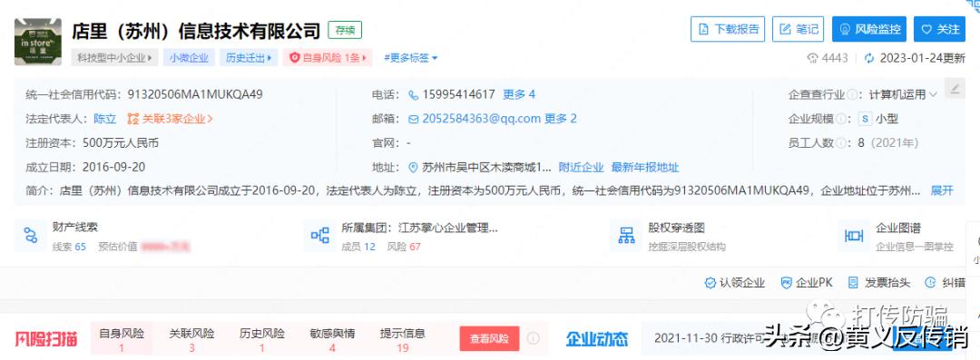This screenshot has height=360, width=980.
Task: Open the 企业图谱 title link
Action: pos(898,229)
